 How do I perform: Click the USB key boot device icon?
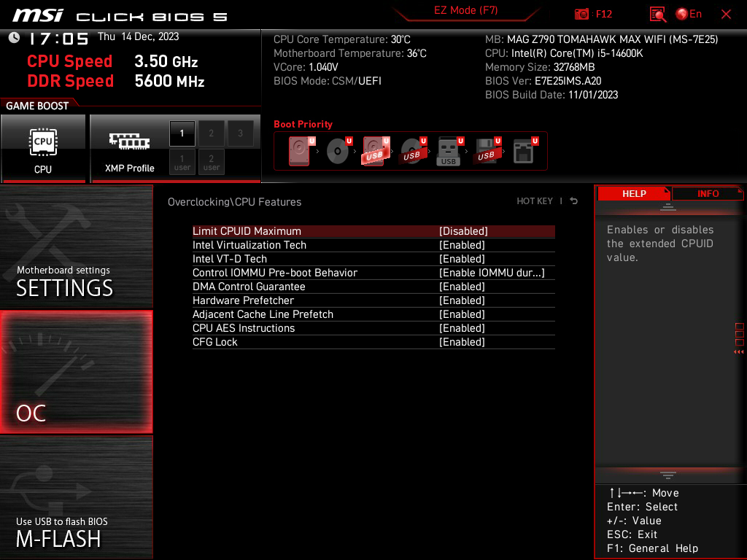(x=449, y=151)
